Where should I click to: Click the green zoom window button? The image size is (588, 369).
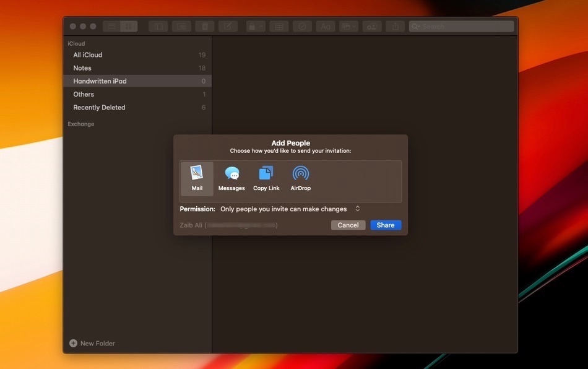point(93,26)
